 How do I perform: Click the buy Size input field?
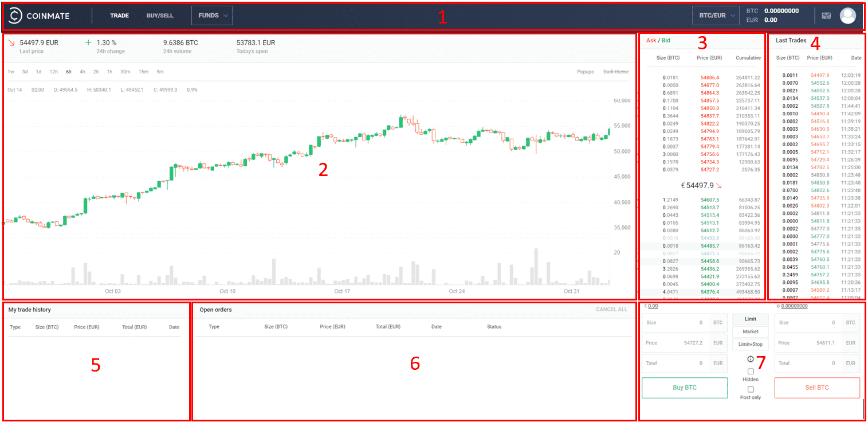click(676, 323)
